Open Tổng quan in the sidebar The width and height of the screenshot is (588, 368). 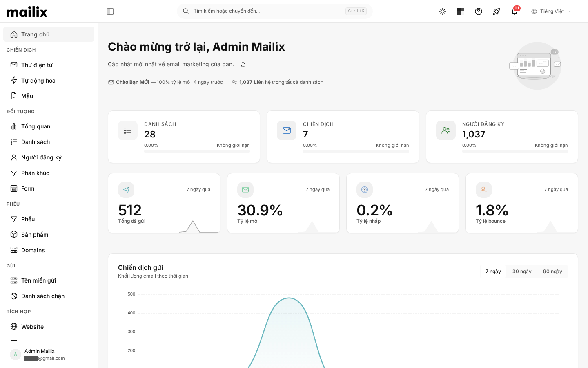[x=49, y=126]
